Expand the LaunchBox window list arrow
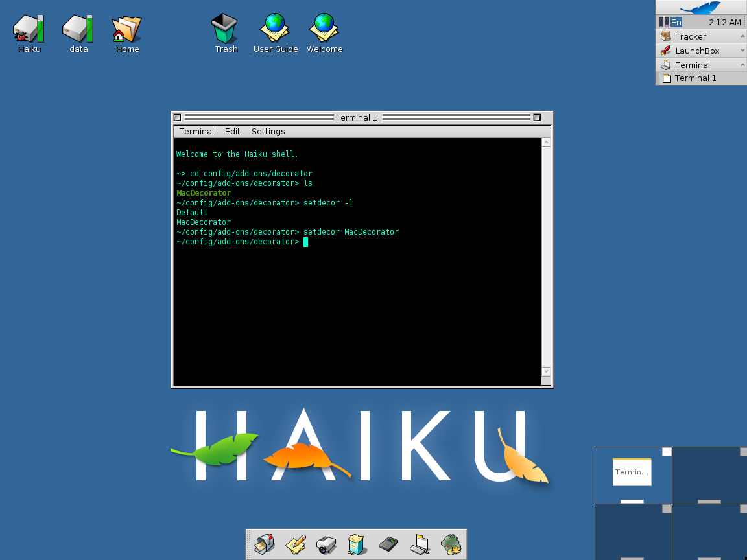The width and height of the screenshot is (747, 560). click(742, 51)
